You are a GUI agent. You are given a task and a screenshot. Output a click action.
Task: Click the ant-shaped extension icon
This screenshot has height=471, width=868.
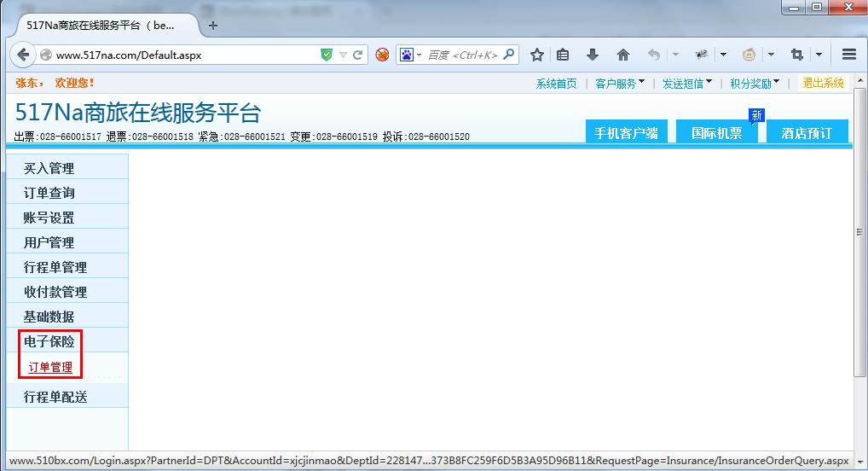pos(702,55)
